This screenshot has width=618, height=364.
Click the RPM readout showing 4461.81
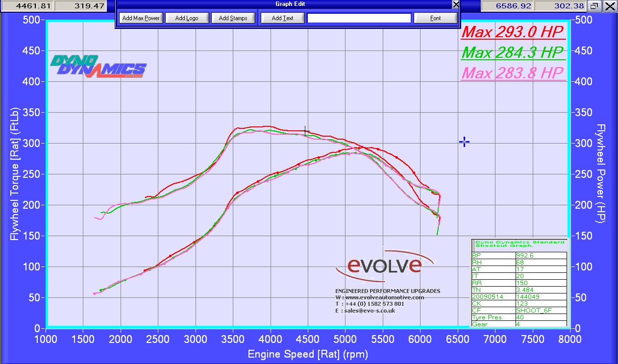tap(31, 6)
